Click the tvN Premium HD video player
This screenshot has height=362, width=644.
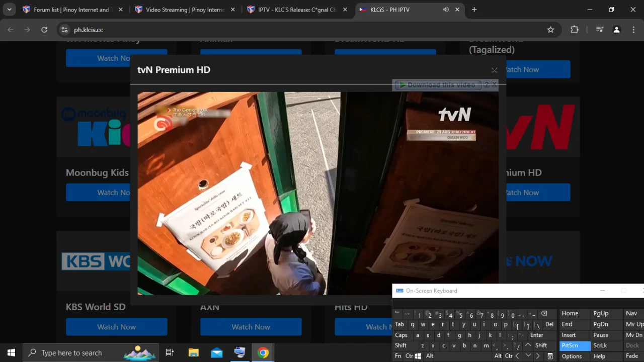coord(318,194)
